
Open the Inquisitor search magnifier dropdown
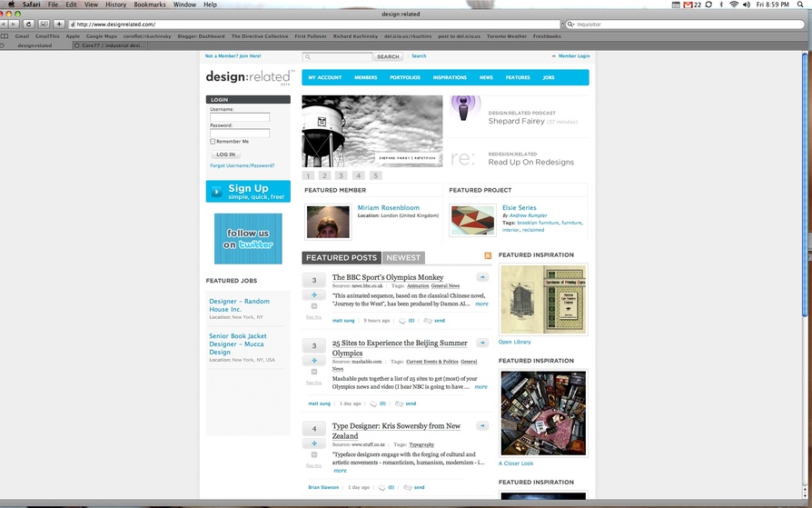tap(571, 25)
